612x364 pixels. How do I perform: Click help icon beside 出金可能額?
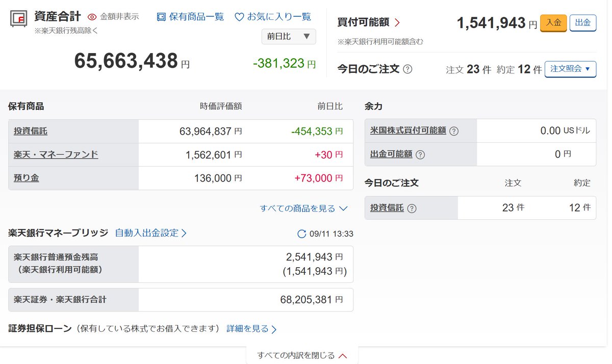[x=420, y=154]
